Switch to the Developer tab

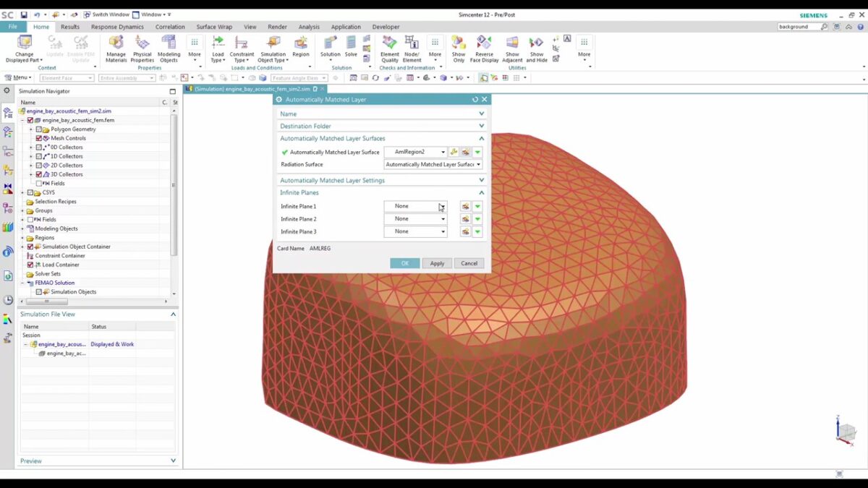click(x=386, y=27)
